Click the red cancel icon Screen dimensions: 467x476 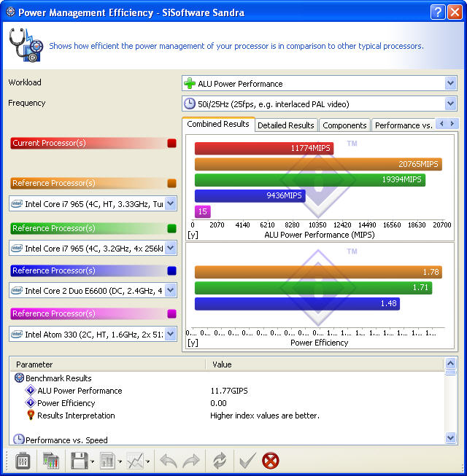[271, 461]
